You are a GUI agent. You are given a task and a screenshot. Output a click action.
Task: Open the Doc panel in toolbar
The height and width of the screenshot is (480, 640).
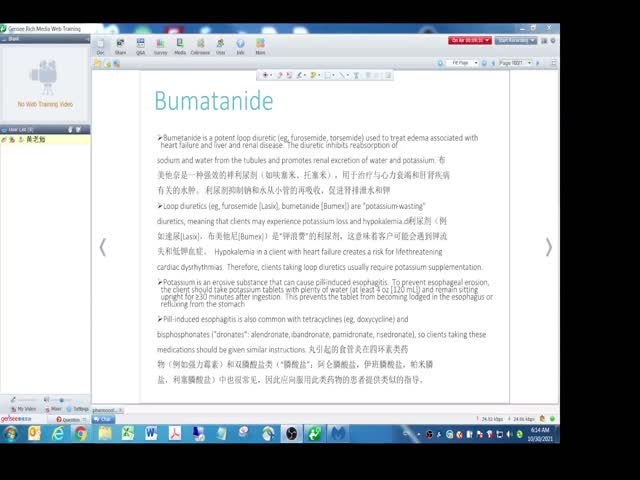pos(100,47)
